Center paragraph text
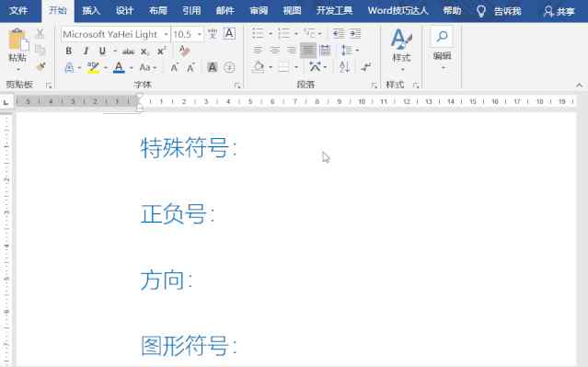Viewport: 588px width, 367px height. pos(275,51)
